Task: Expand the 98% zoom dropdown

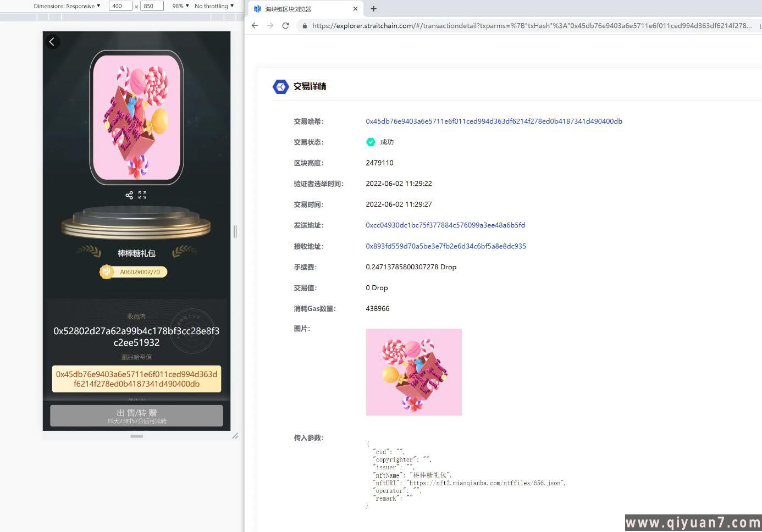Action: tap(180, 6)
